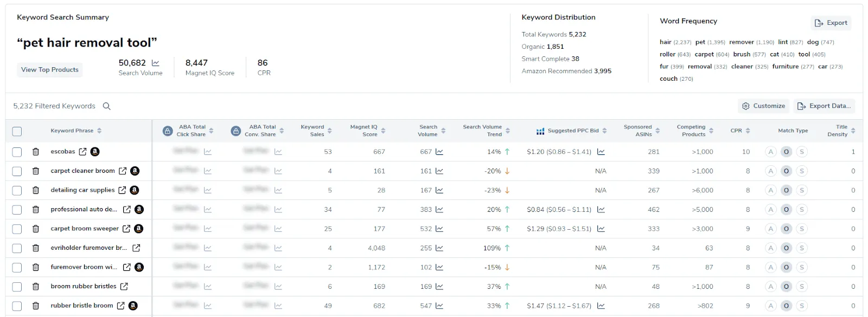The image size is (868, 317).
Task: Check the rubber bristle broom checkbox
Action: (x=17, y=306)
